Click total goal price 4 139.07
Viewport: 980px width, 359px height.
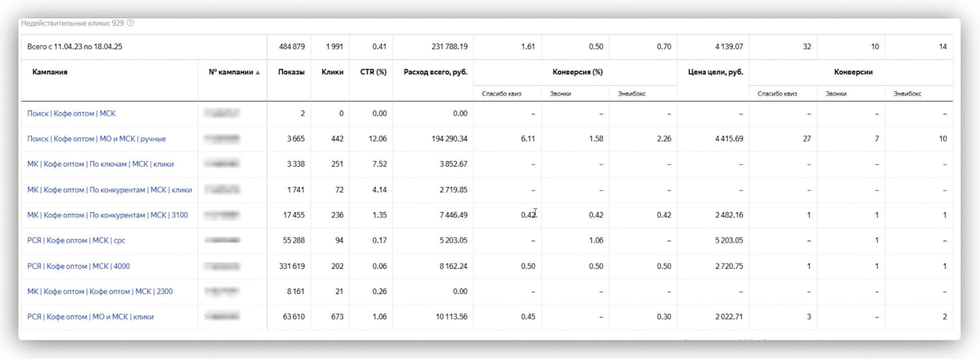point(729,47)
